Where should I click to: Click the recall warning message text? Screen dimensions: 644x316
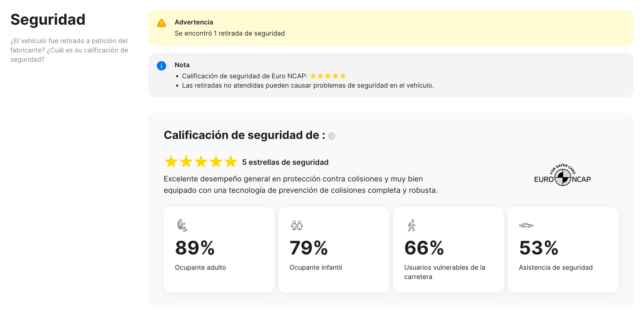229,33
